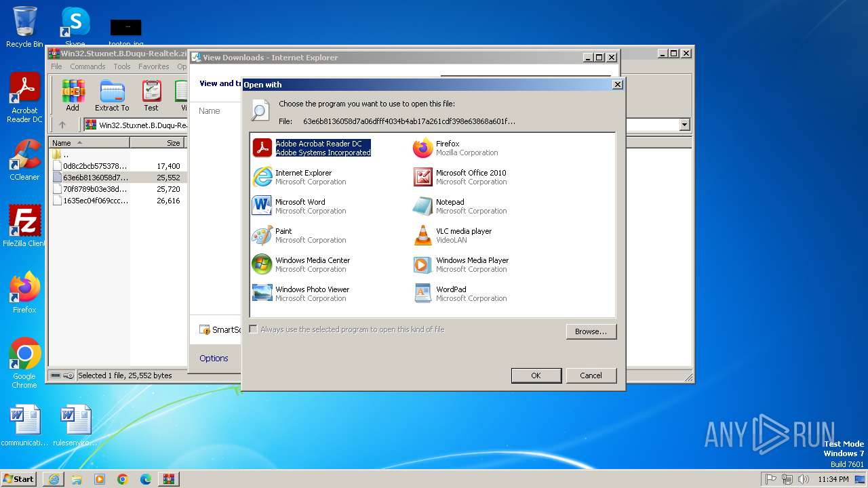This screenshot has height=488, width=868.
Task: Close the Open with dialog
Action: tap(617, 85)
